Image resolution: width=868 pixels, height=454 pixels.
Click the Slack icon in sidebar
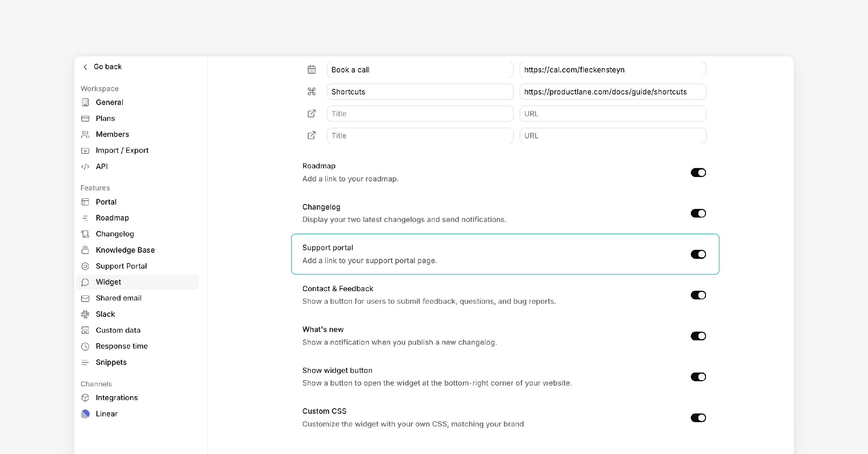(x=85, y=314)
